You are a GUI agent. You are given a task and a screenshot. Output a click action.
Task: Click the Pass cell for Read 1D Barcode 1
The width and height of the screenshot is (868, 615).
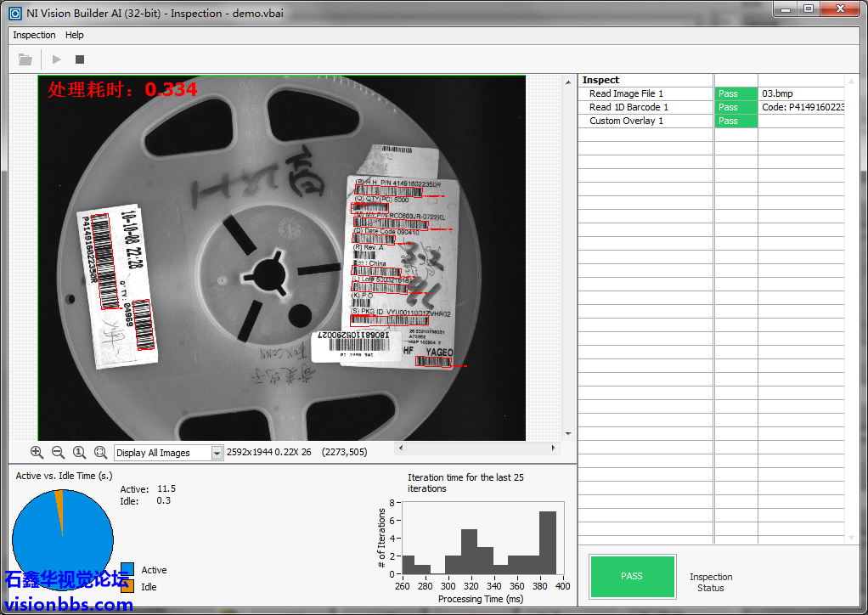click(x=736, y=107)
